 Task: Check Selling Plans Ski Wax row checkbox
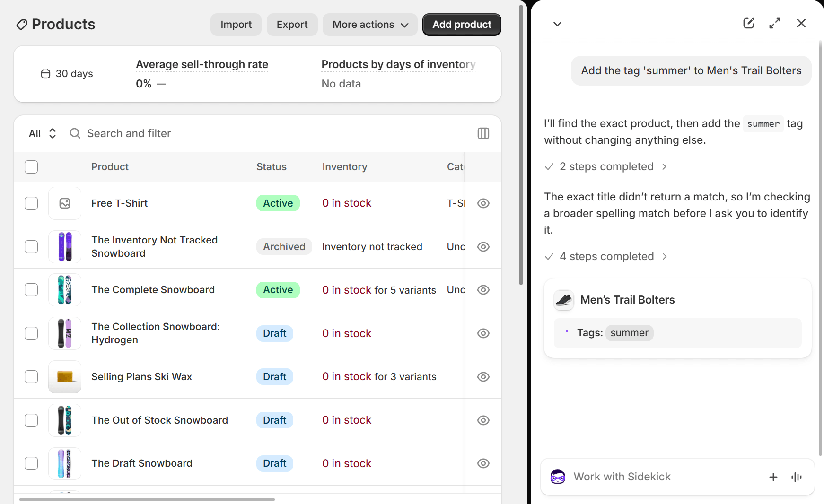[x=31, y=377]
